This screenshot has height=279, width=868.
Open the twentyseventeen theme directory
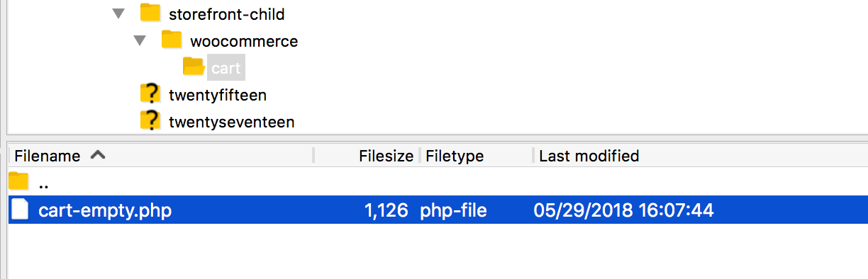[x=231, y=122]
